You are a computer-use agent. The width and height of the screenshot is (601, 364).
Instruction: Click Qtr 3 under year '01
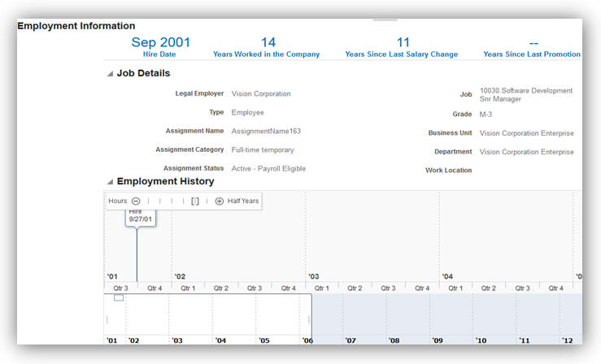[120, 288]
